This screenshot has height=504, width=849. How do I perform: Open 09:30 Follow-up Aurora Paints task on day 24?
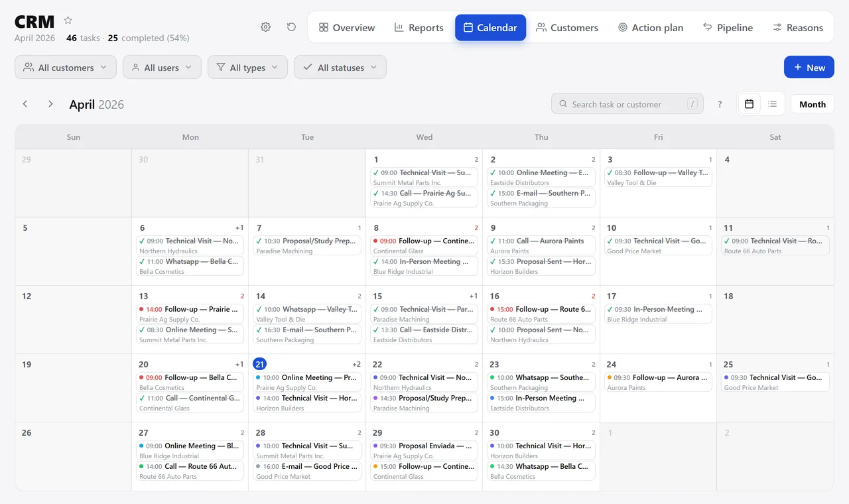(658, 382)
